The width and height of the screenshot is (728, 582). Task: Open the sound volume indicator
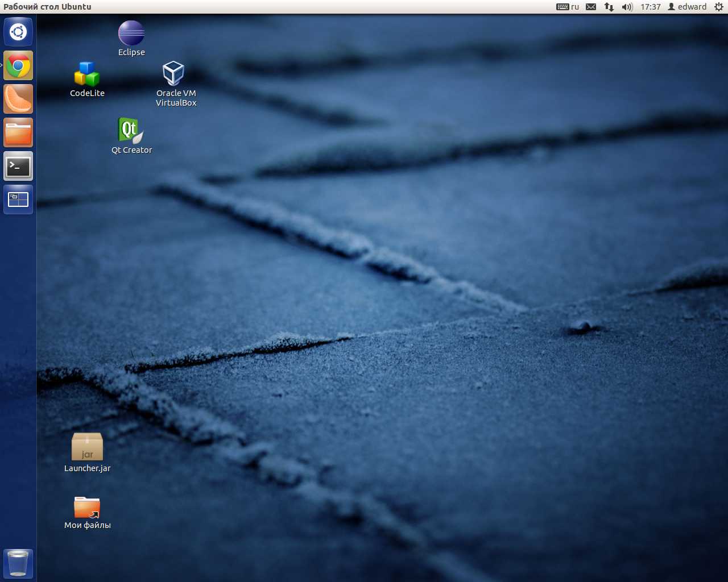[x=627, y=7]
